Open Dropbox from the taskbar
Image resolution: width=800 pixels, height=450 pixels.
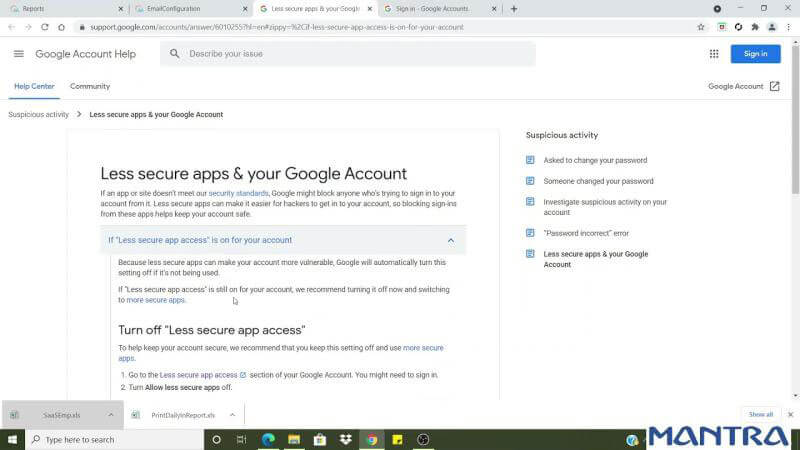pyautogui.click(x=346, y=439)
